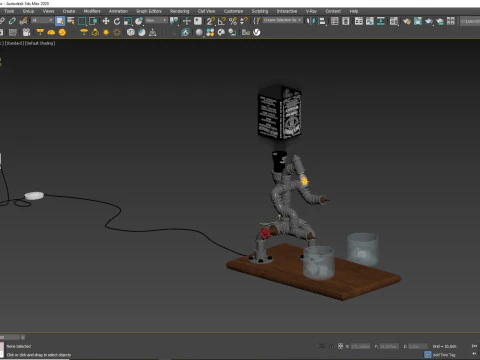480x360 pixels.
Task: Toggle the 2D Snaps button
Action: (x=210, y=21)
